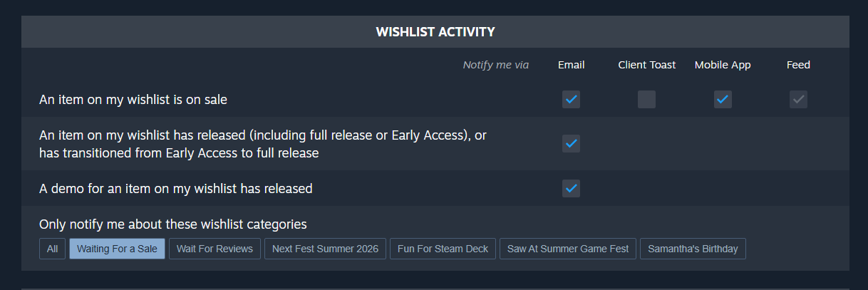Click the Wishlist Activity section header
Image resolution: width=868 pixels, height=290 pixels.
coord(435,32)
